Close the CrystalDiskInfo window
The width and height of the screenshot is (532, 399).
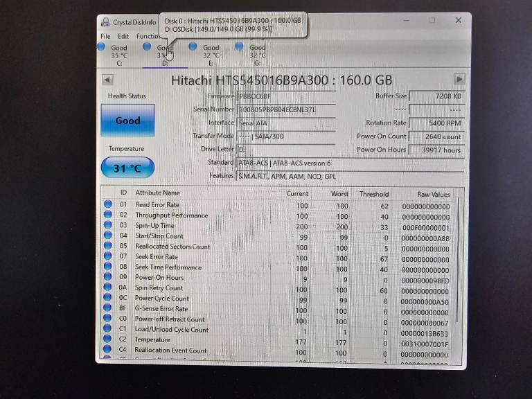[459, 20]
